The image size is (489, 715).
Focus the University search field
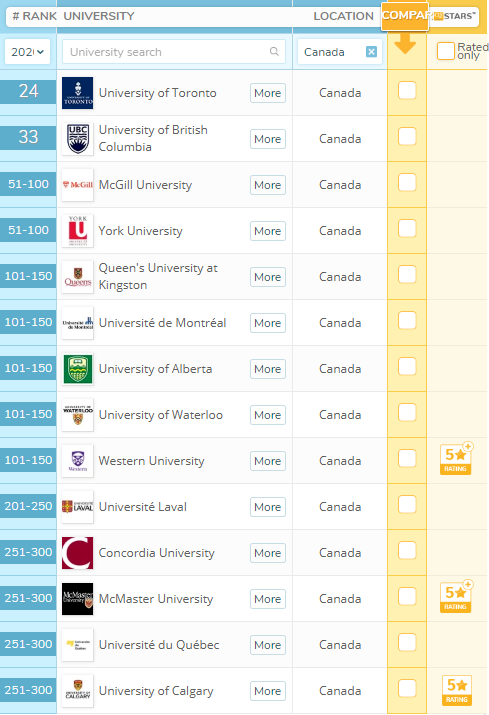click(x=174, y=52)
